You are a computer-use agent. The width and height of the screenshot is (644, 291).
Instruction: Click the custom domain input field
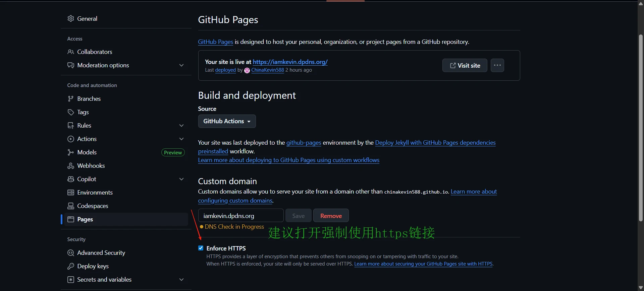coord(240,216)
